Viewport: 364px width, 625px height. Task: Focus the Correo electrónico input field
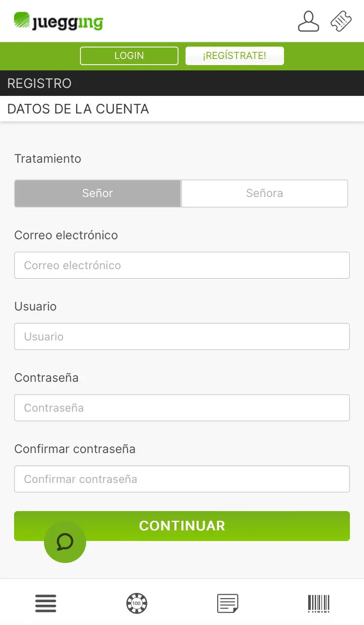[182, 265]
